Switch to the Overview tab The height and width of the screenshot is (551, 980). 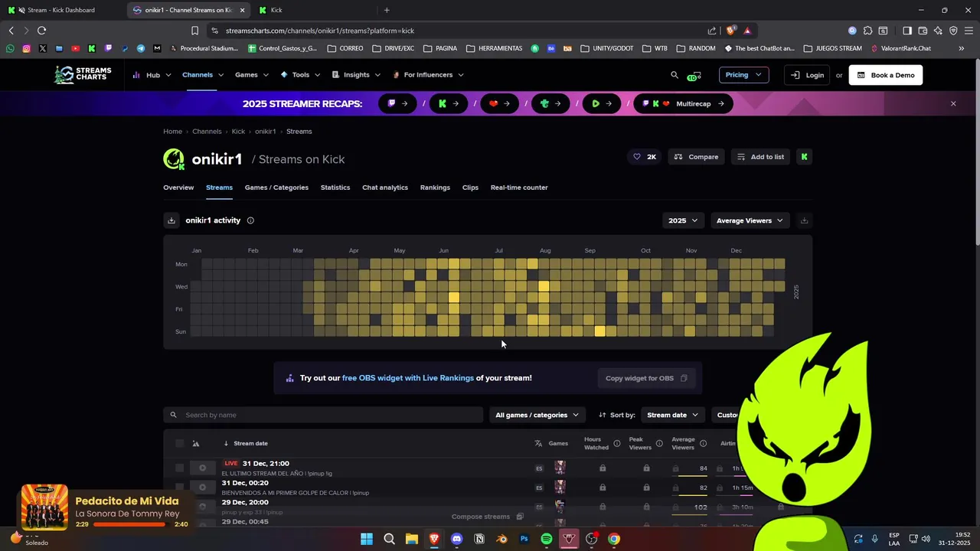178,187
